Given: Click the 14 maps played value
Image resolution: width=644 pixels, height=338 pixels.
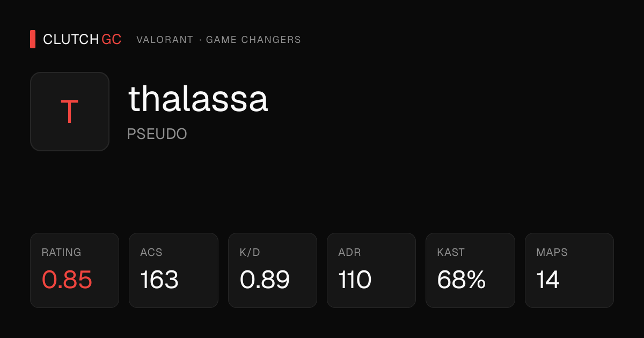Looking at the screenshot, I should click(548, 280).
